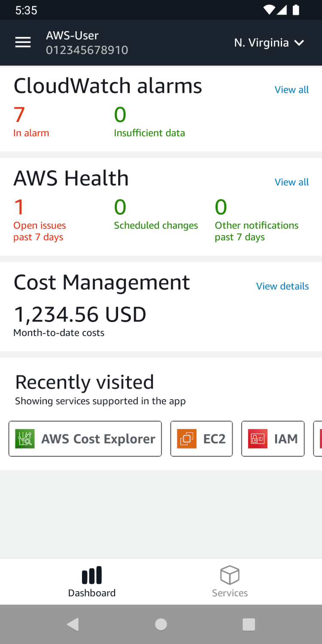
Task: Tap the 0 Scheduled changes count
Action: click(x=120, y=207)
